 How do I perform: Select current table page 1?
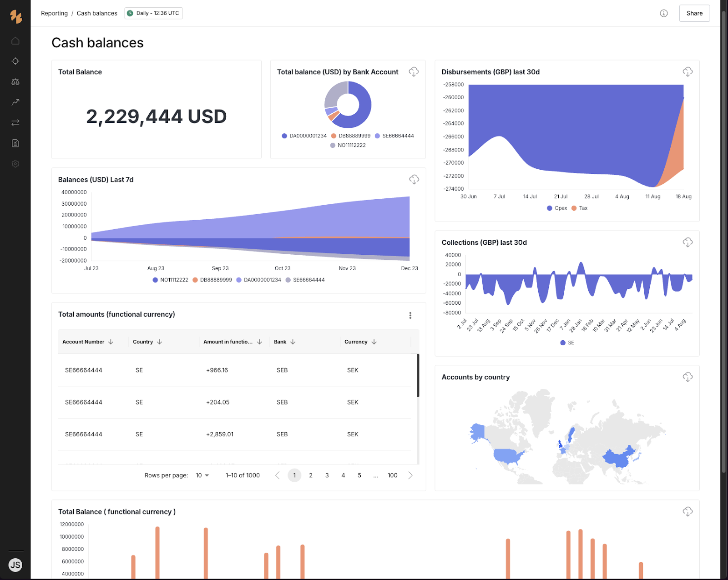[294, 475]
